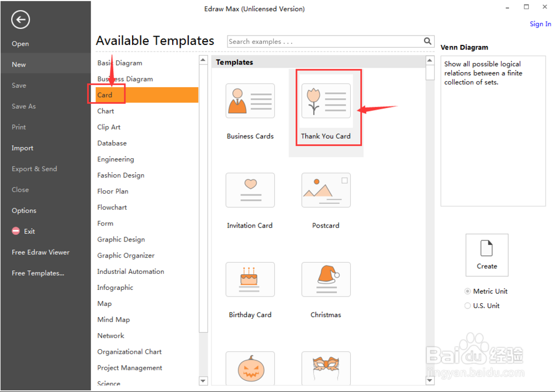Click the templates pane scrollbar thumb
555x392 pixels.
point(430,73)
